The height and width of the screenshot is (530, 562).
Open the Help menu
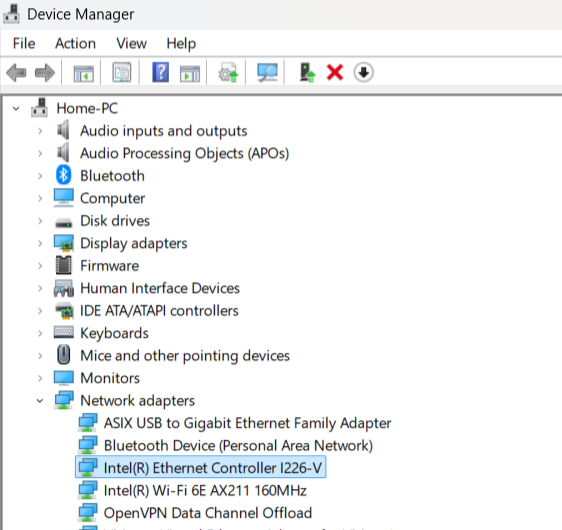(181, 44)
